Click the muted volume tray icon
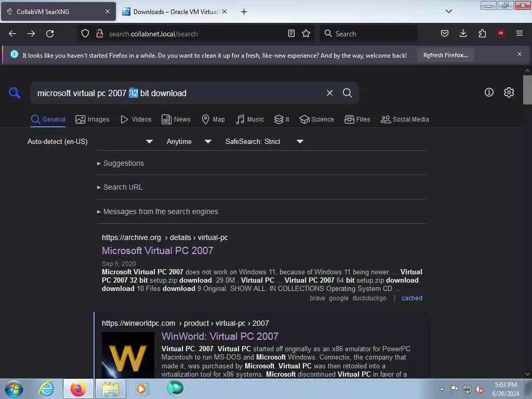The image size is (532, 399). point(480,389)
